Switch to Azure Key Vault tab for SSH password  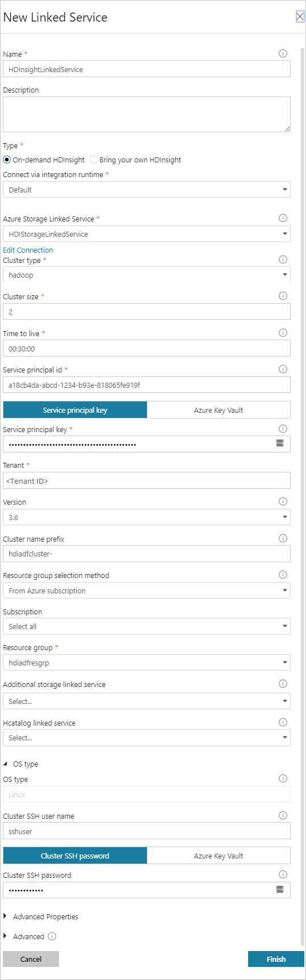[x=219, y=856]
